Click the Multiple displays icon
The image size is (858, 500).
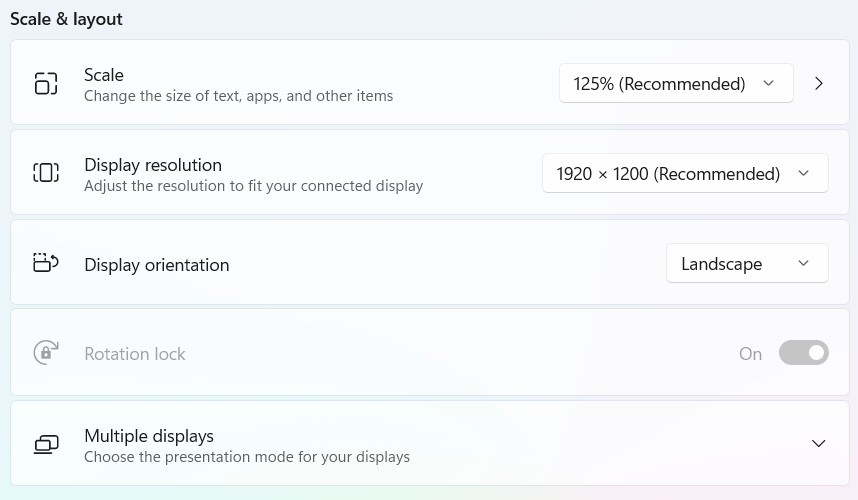pyautogui.click(x=46, y=444)
